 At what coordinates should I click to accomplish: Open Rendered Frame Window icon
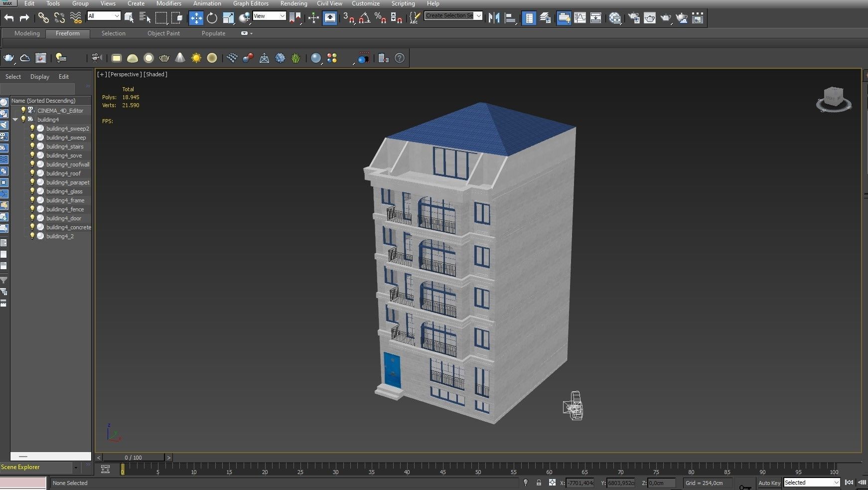(x=650, y=18)
